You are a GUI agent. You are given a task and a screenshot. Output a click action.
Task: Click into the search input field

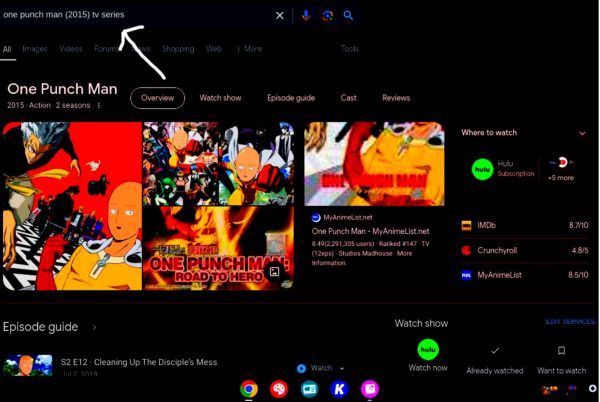tap(136, 15)
